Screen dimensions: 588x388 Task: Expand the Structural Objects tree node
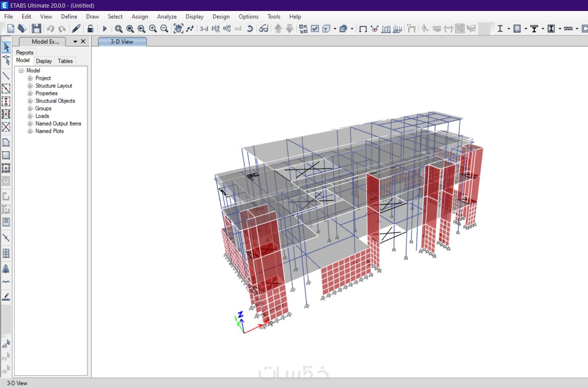tap(30, 101)
